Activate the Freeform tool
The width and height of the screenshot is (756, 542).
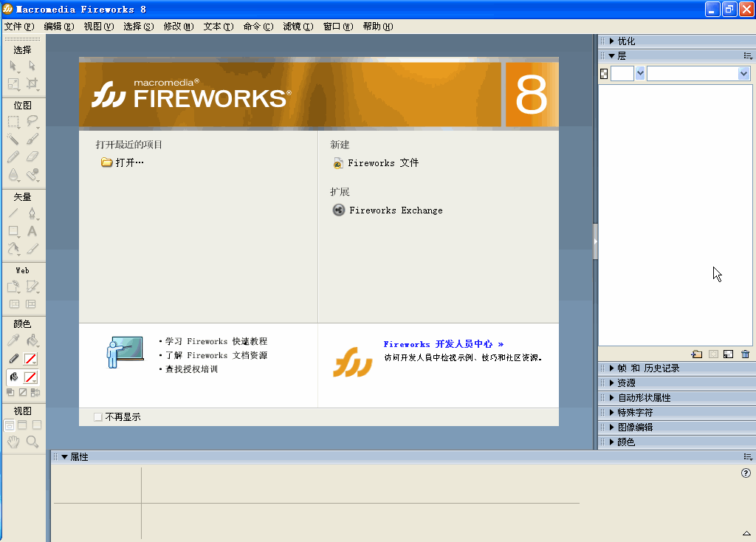(x=13, y=249)
